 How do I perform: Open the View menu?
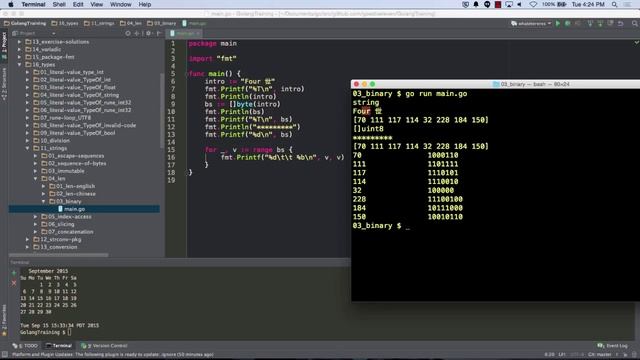click(x=96, y=4)
